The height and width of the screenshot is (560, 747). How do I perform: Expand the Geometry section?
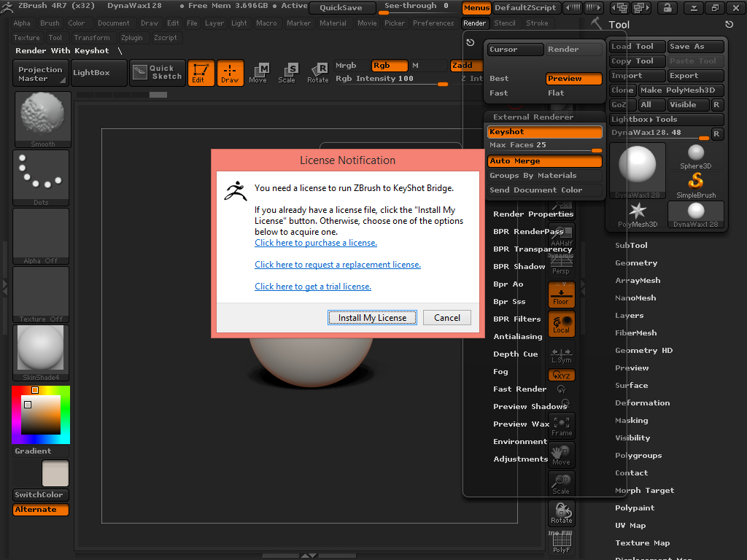click(636, 262)
